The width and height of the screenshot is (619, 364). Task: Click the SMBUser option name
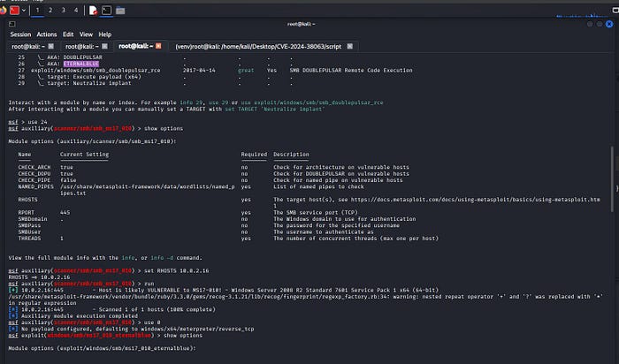29,231
